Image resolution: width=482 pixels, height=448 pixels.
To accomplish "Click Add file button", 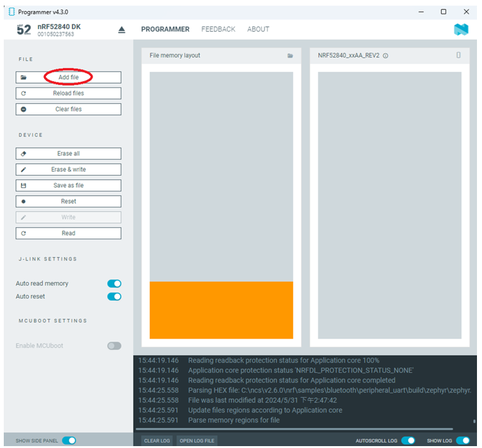I will tap(69, 77).
